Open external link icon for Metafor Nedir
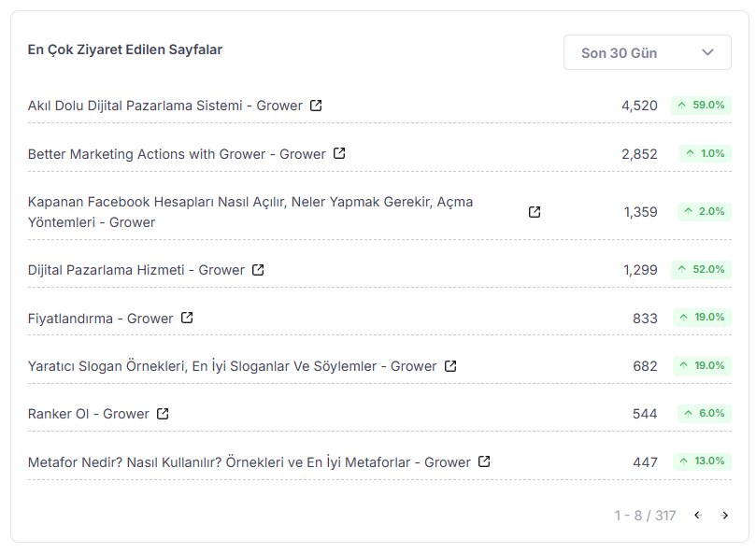 pyautogui.click(x=484, y=461)
